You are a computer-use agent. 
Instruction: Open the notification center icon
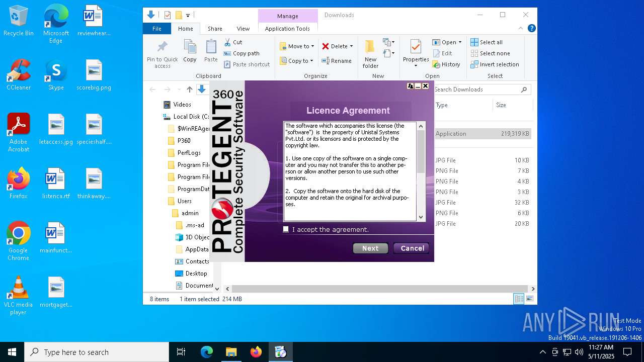pyautogui.click(x=628, y=352)
